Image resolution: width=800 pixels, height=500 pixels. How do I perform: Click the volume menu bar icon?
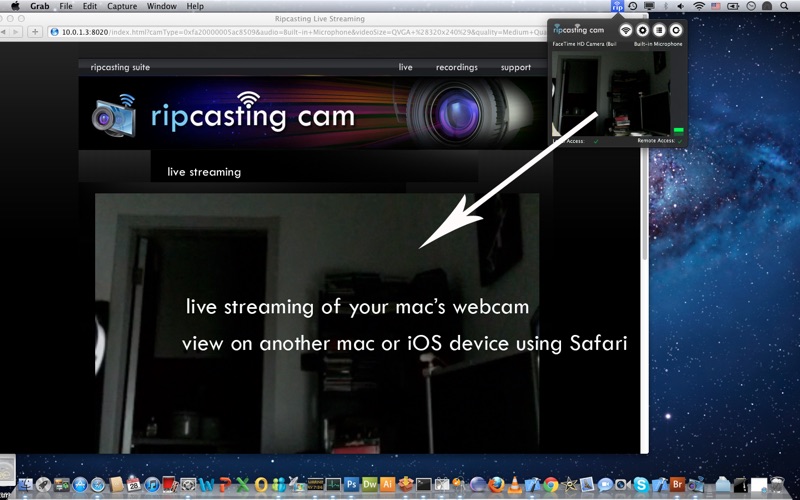pos(681,6)
